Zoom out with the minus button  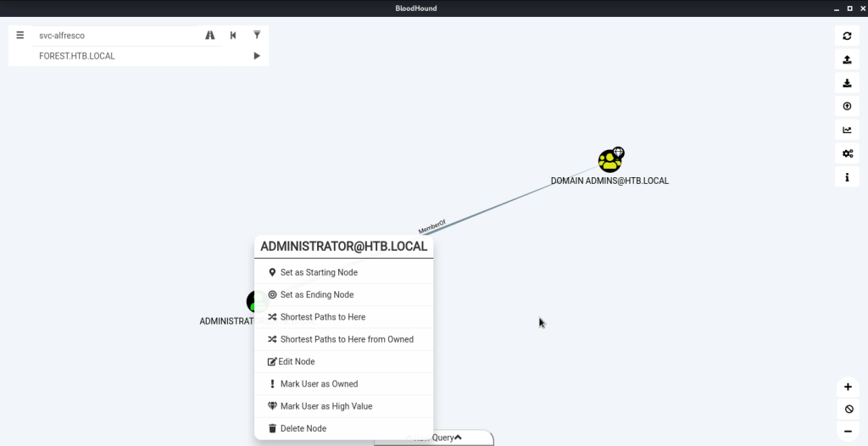(x=848, y=431)
